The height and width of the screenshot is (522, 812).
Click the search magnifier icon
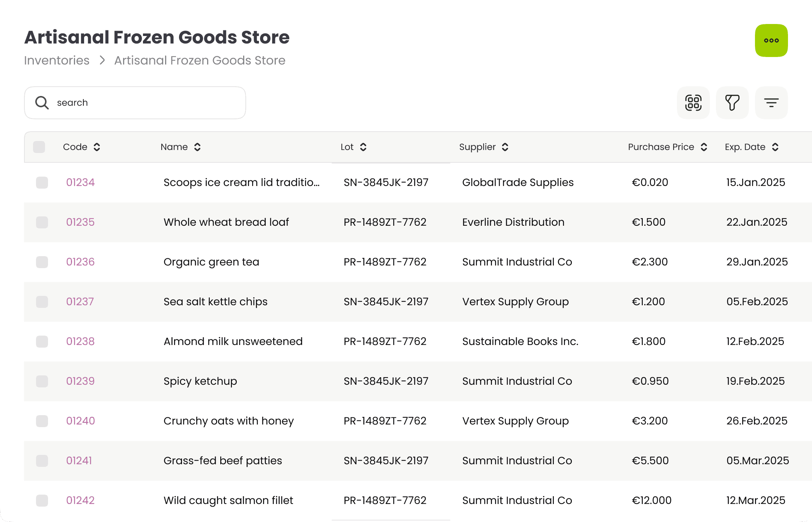(42, 103)
